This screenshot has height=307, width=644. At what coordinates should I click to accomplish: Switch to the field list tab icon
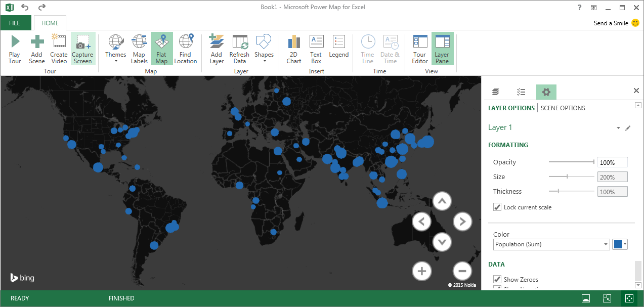pos(521,92)
